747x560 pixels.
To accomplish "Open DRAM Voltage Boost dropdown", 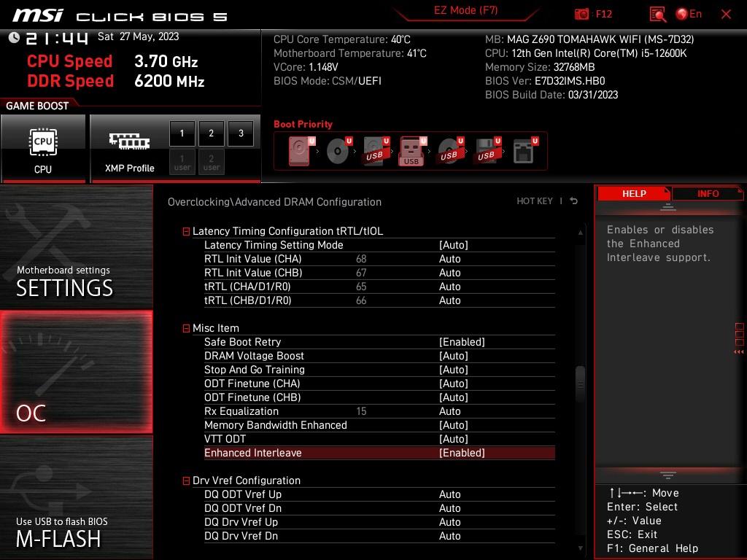I will point(453,356).
